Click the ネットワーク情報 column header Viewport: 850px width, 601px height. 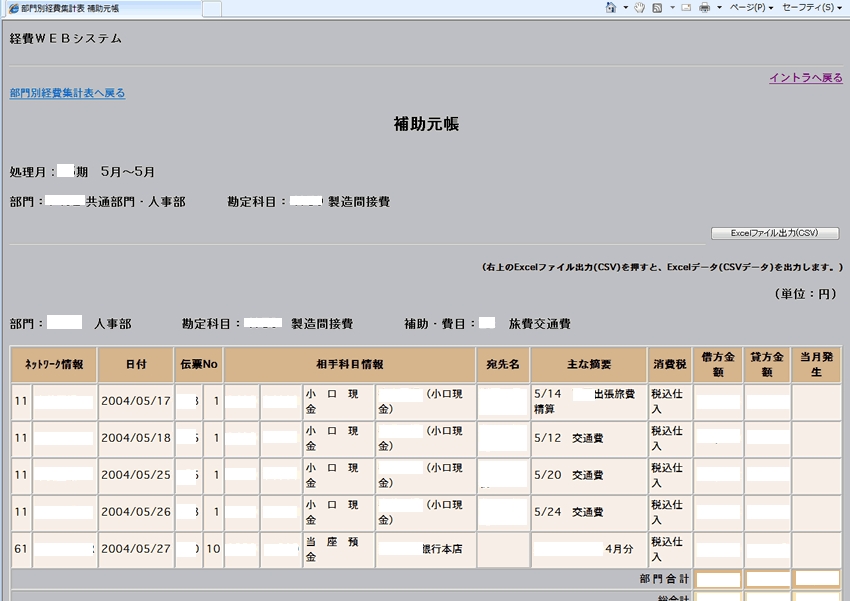54,365
